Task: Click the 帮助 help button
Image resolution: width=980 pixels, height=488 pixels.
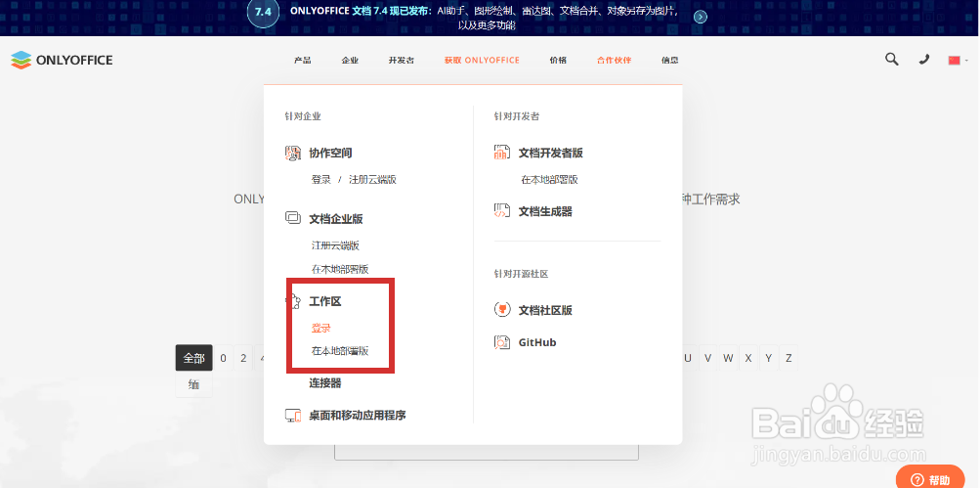Action: tap(930, 478)
